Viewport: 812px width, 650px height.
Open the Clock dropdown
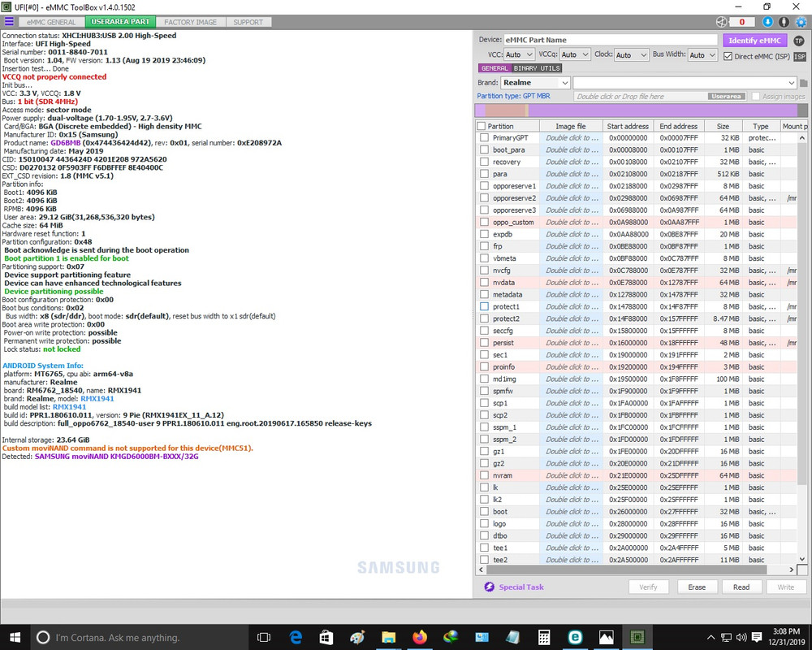(631, 54)
